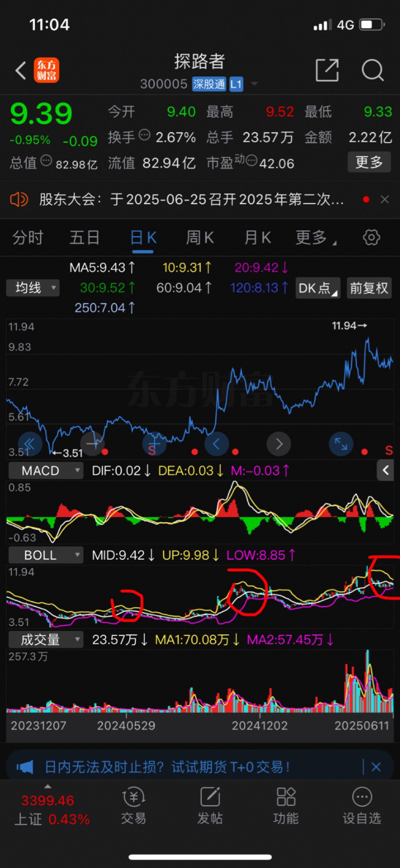Tap the announcement red dot indicator

[366, 199]
